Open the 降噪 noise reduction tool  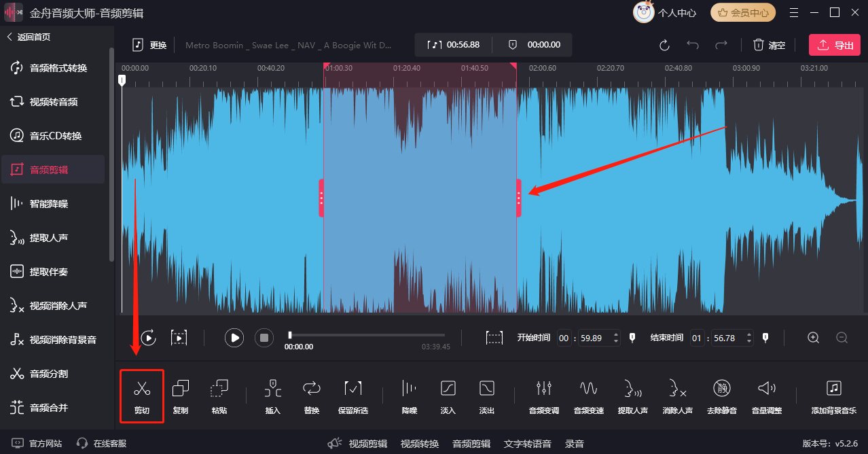[x=409, y=389]
